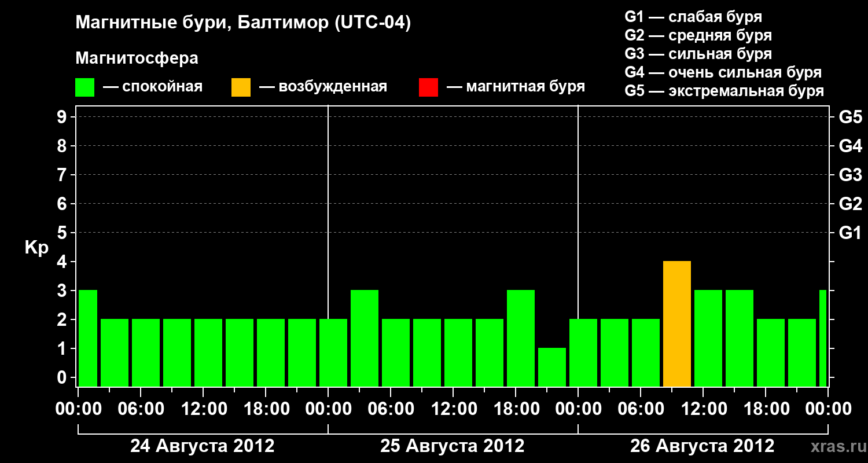This screenshot has width=868, height=463.
Task: Click the '06:00' time label above 26 Августа
Action: (x=640, y=409)
